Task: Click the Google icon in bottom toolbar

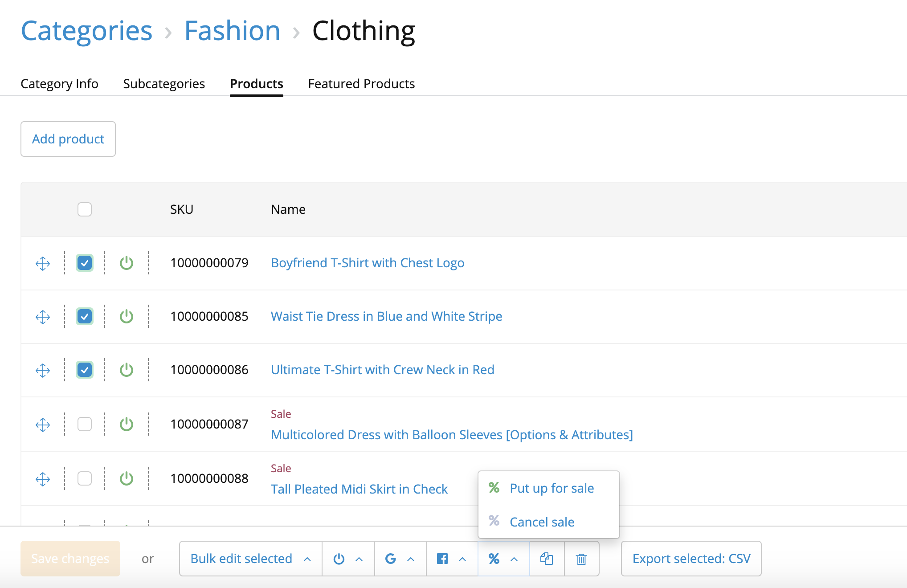Action: point(391,559)
